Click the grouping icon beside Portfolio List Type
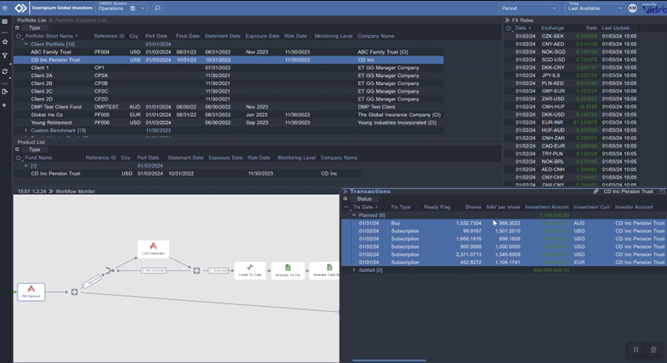Viewport: 667px width, 363px height. tap(17, 28)
